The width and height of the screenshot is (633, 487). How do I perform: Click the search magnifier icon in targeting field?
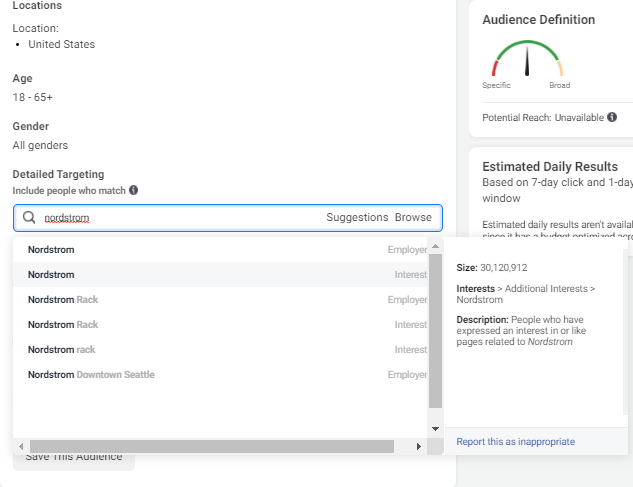[x=29, y=218]
